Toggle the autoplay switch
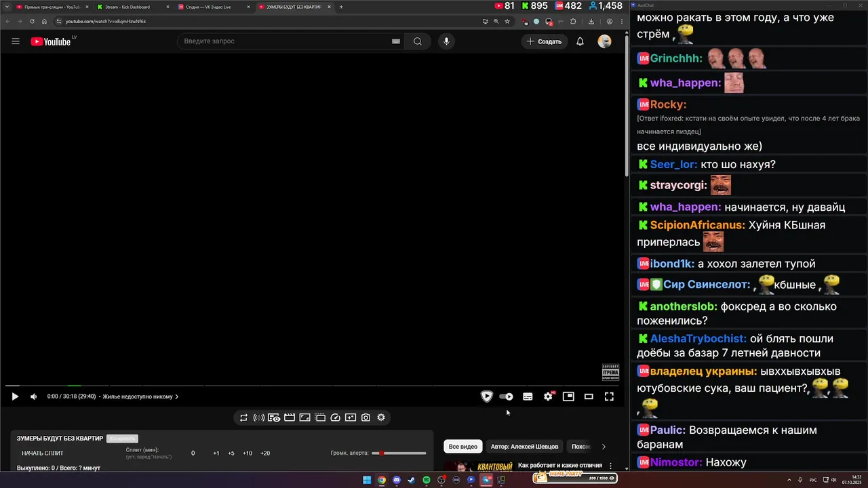The width and height of the screenshot is (868, 488). 506,396
